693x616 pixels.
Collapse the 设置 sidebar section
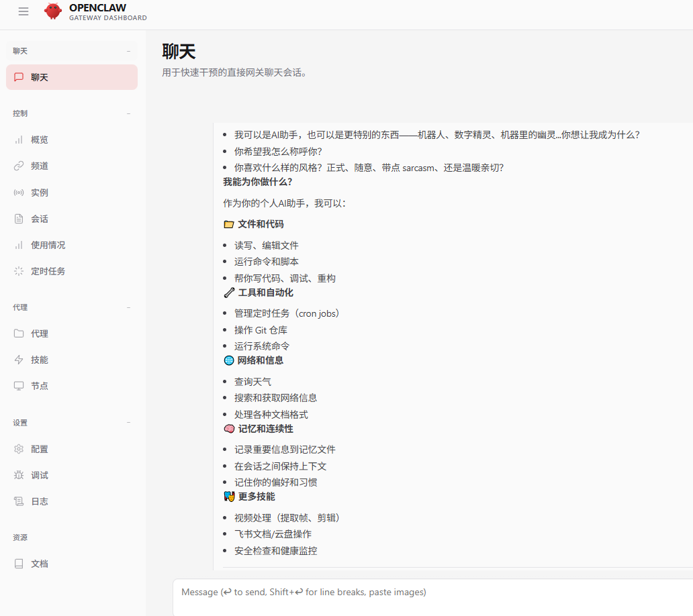tap(128, 423)
